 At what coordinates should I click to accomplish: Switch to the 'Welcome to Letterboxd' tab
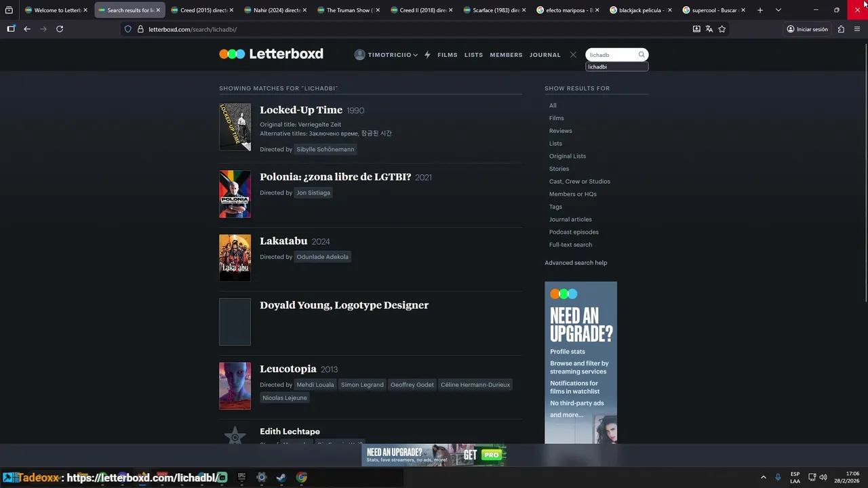(53, 10)
